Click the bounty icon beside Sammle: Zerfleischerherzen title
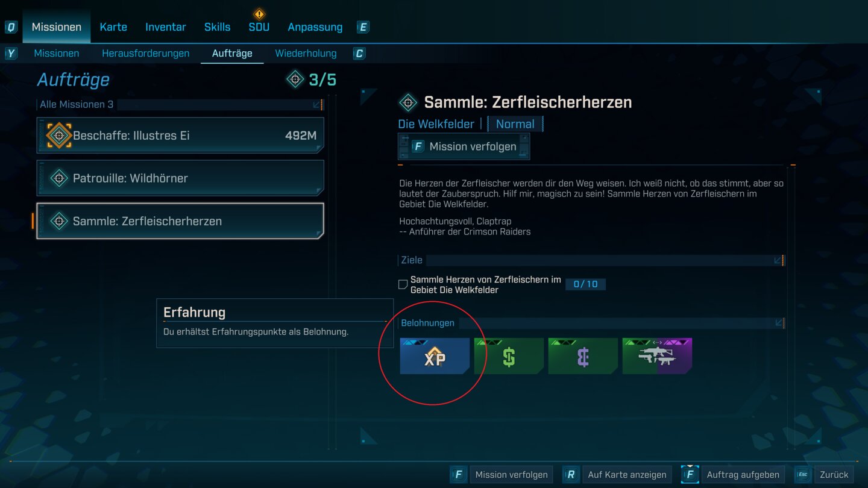The height and width of the screenshot is (488, 868). coord(408,102)
